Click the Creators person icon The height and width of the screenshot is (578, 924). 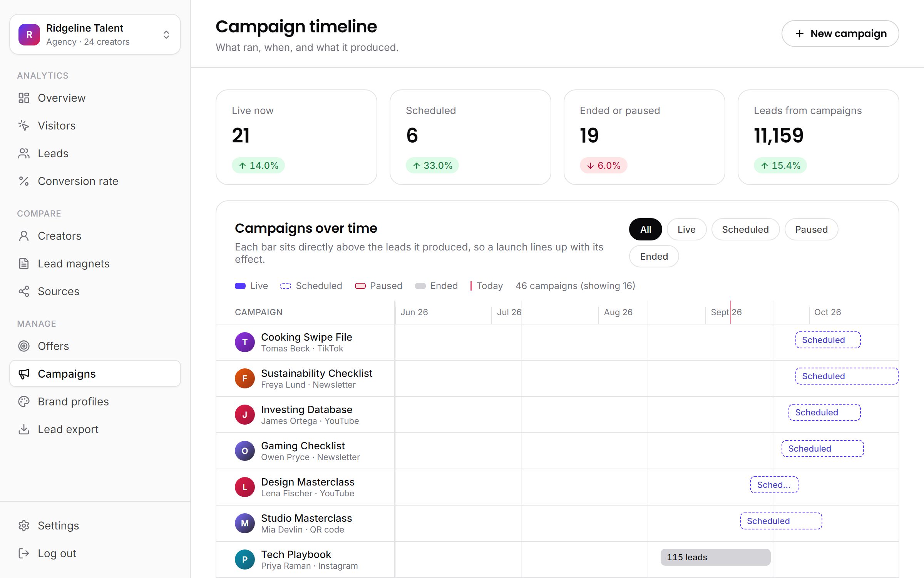coord(24,236)
